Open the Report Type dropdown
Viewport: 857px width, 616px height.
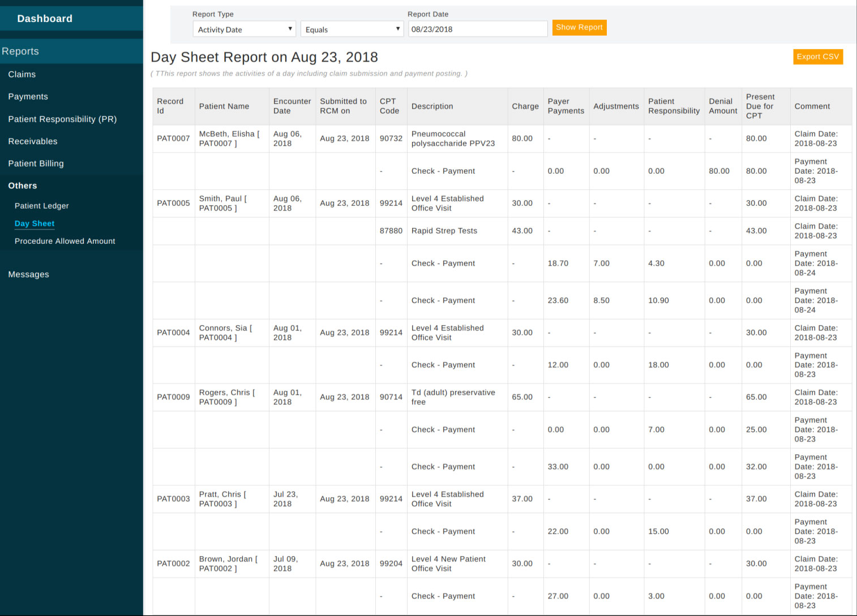244,29
